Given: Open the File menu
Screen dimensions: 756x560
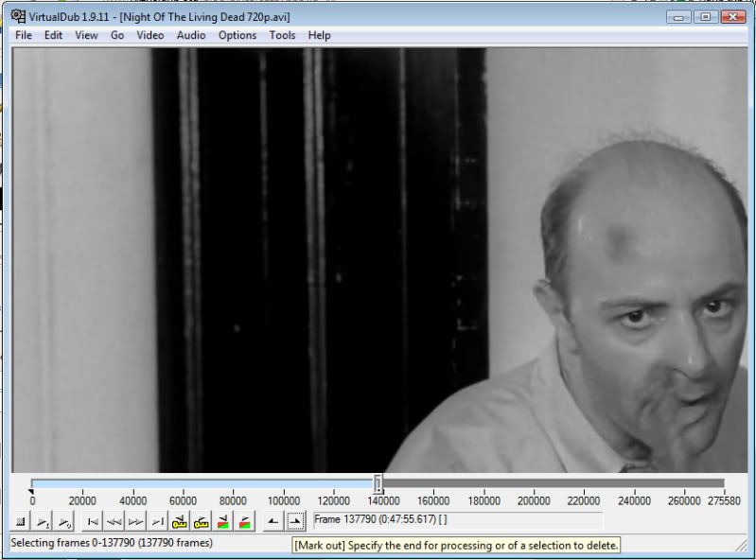Looking at the screenshot, I should click(x=23, y=35).
